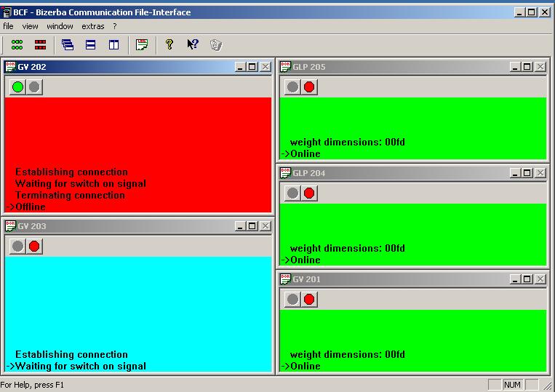
Task: Click the greyed-out trash toolbar icon
Action: pos(216,45)
